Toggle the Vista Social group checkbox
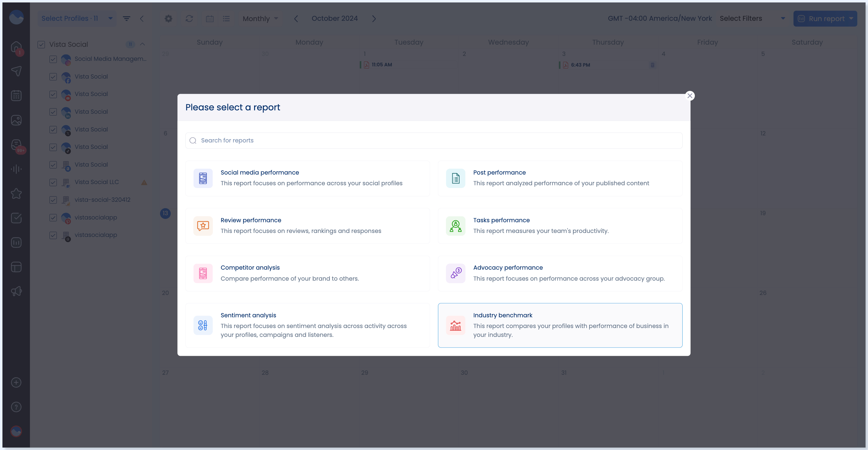This screenshot has width=868, height=450. point(41,45)
